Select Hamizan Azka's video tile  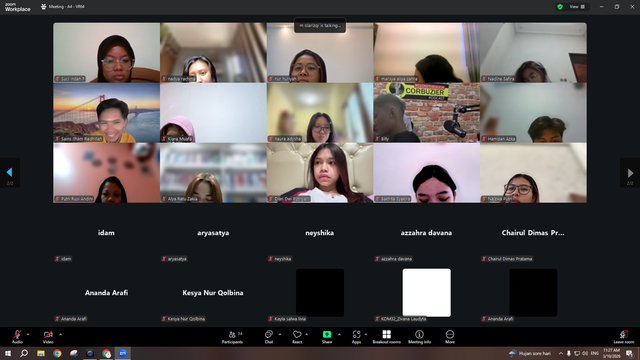point(533,113)
